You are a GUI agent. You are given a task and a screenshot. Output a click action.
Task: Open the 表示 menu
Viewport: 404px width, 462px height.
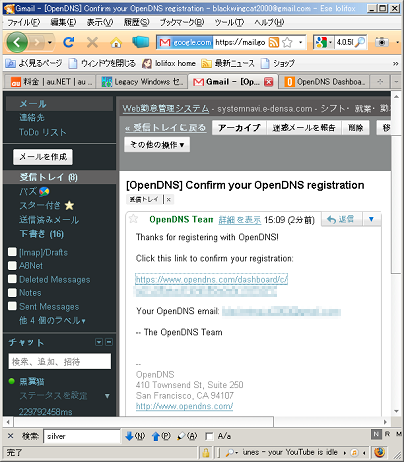pyautogui.click(x=100, y=22)
